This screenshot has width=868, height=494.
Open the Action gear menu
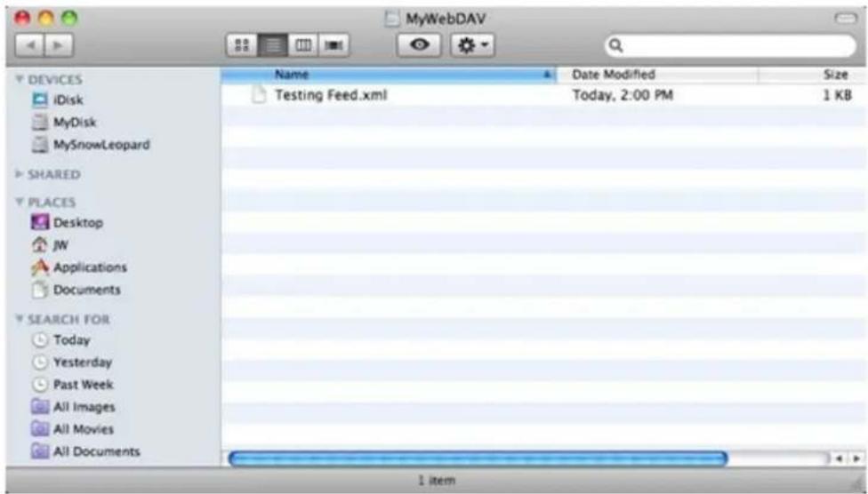(x=473, y=45)
